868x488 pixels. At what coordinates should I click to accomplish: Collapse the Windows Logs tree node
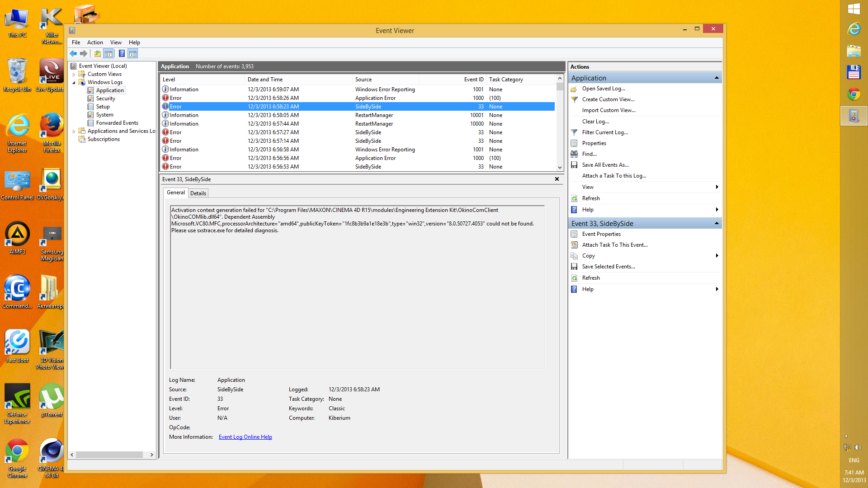pyautogui.click(x=74, y=82)
